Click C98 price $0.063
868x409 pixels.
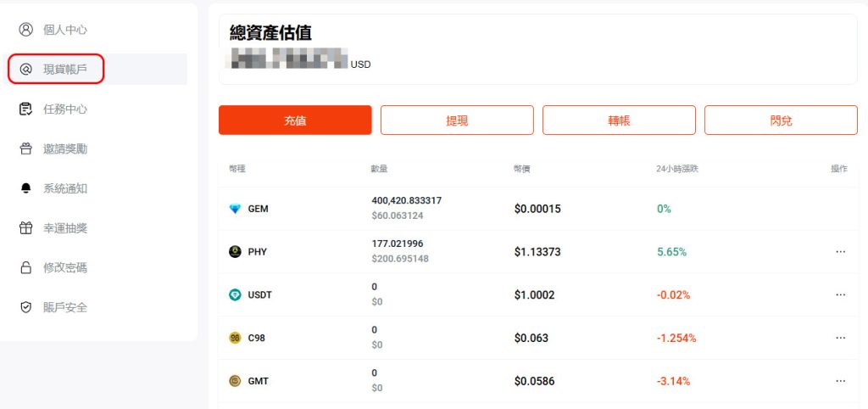tap(531, 338)
